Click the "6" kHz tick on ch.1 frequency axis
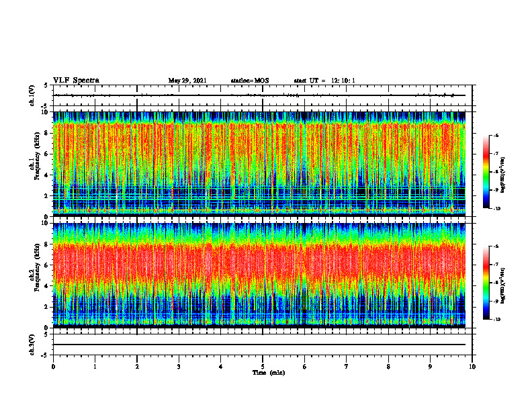This screenshot has width=532, height=411. click(x=47, y=154)
